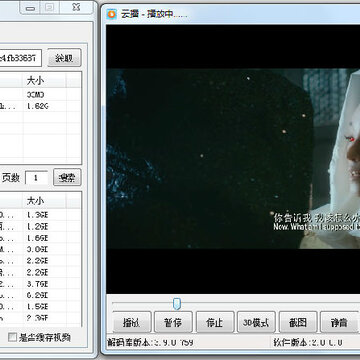Sort lower results by 大小 column header
The height and width of the screenshot is (360, 360).
pos(44,201)
